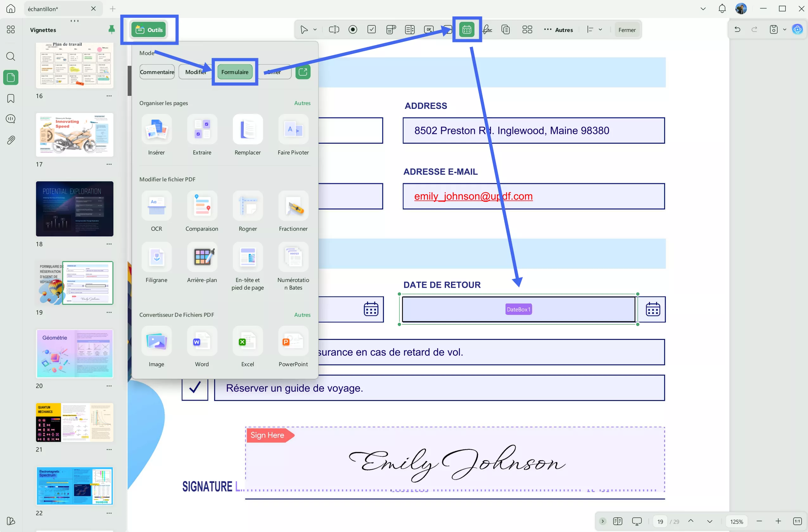
Task: Expand the selection tool dropdown arrow
Action: click(x=315, y=29)
